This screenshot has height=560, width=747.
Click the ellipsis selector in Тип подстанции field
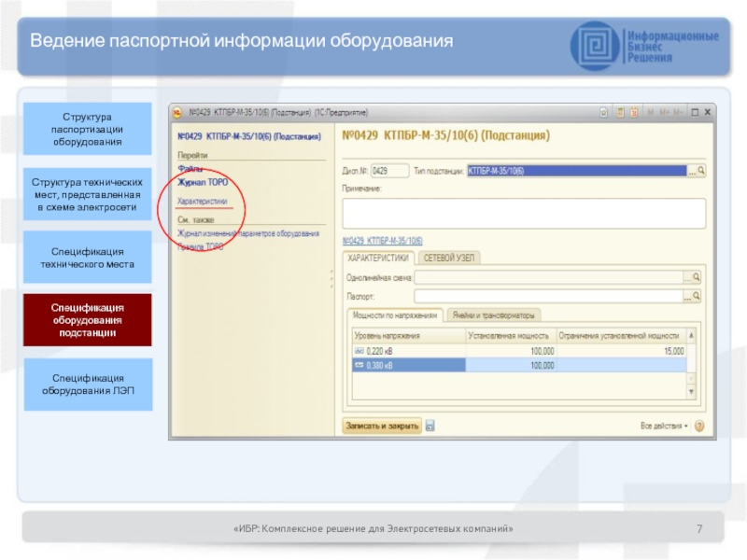click(690, 171)
